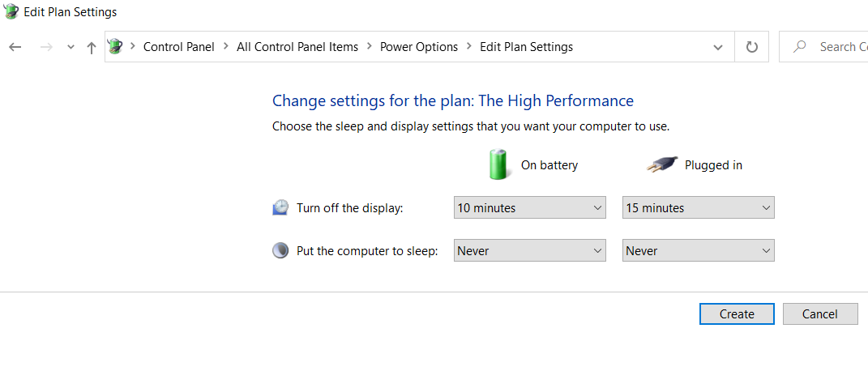Click the Up one level arrow
The width and height of the screenshot is (868, 371).
point(92,47)
